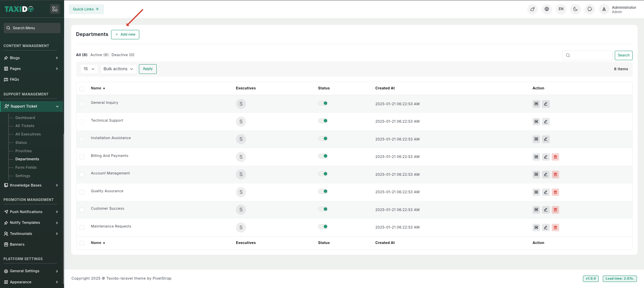Click the globe icon in the header
The height and width of the screenshot is (288, 644).
(x=547, y=9)
